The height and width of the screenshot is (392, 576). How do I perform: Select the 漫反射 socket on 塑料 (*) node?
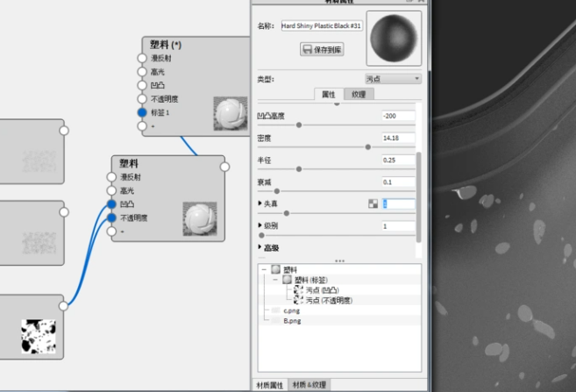click(142, 58)
